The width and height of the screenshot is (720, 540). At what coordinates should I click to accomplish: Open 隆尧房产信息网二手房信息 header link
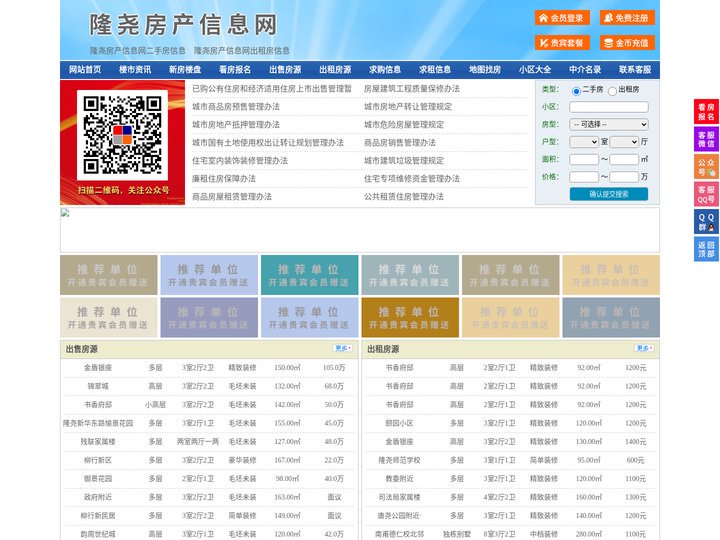[138, 51]
